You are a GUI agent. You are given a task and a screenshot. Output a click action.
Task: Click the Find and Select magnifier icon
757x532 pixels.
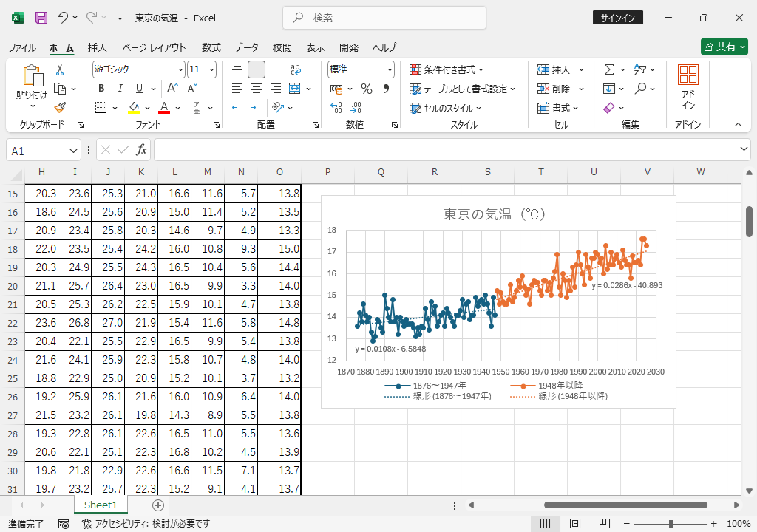[x=641, y=89]
